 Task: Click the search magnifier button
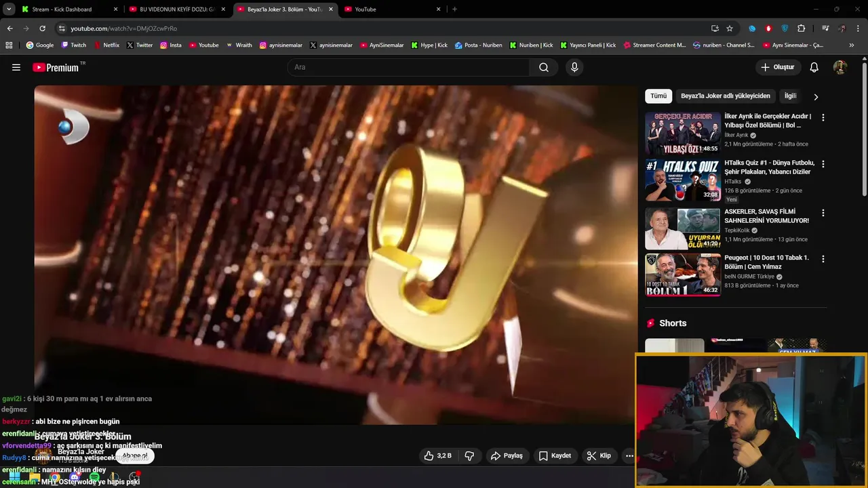click(x=544, y=67)
